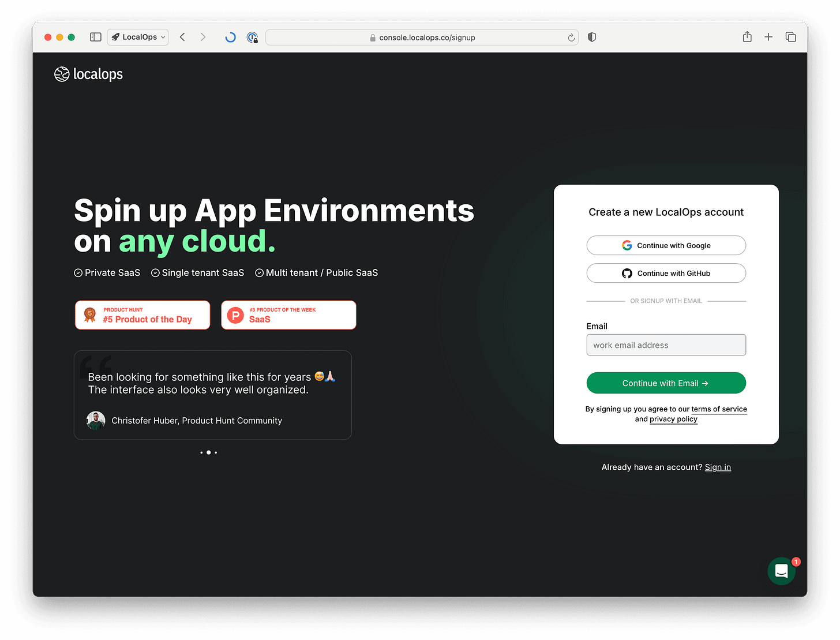The image size is (840, 640).
Task: Open the privacy policy link
Action: point(673,420)
